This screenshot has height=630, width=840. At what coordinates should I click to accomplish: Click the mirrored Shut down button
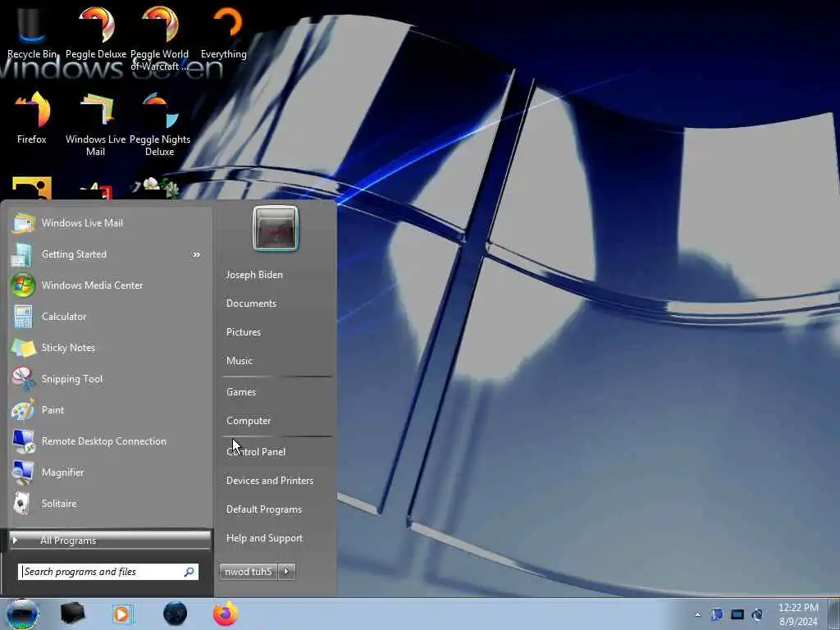(x=249, y=572)
